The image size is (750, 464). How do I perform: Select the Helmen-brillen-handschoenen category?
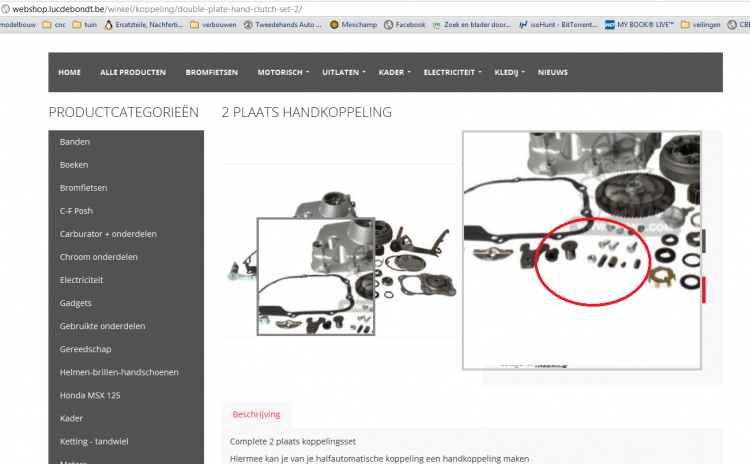tap(119, 372)
